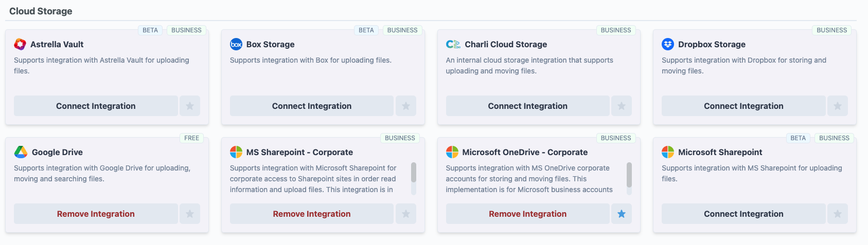The height and width of the screenshot is (245, 868).
Task: Click the Charli Cloud Storage description text
Action: coord(529,65)
